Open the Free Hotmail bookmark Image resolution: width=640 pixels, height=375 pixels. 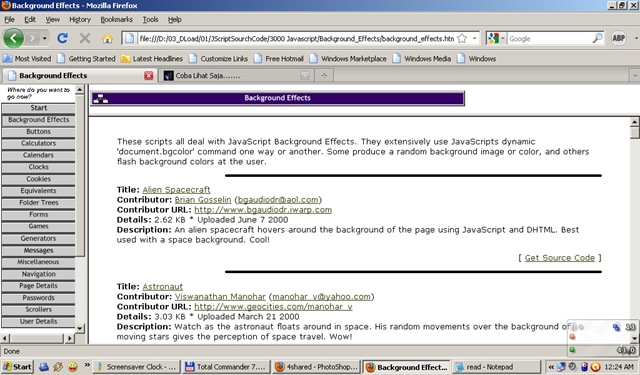coord(279,59)
